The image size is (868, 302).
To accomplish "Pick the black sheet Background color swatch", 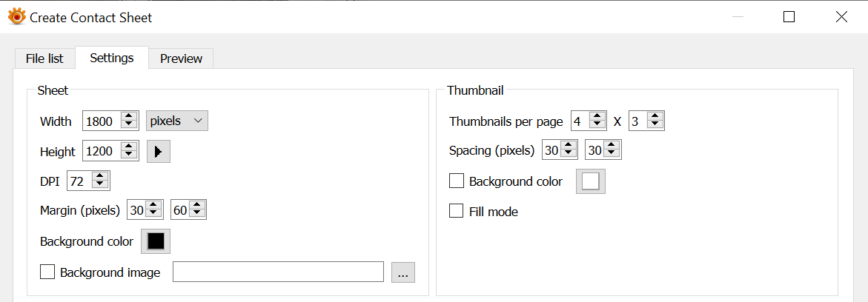I will [156, 241].
